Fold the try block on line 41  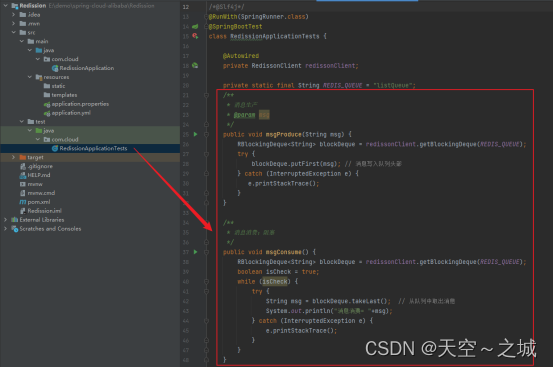[x=206, y=291]
